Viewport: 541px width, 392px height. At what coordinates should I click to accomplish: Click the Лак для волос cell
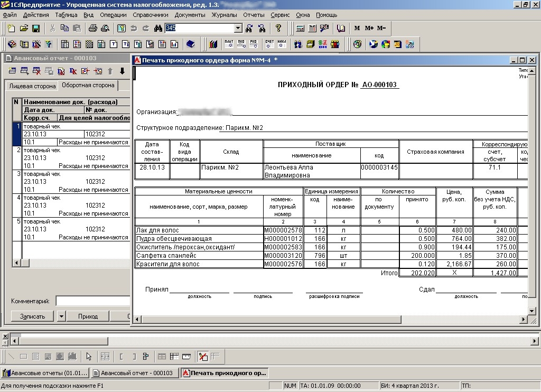click(x=199, y=230)
